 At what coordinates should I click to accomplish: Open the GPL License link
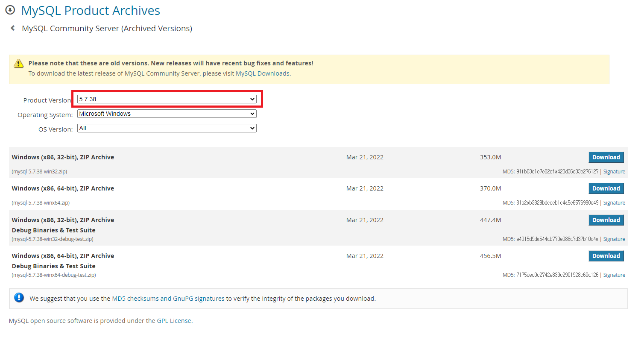174,321
